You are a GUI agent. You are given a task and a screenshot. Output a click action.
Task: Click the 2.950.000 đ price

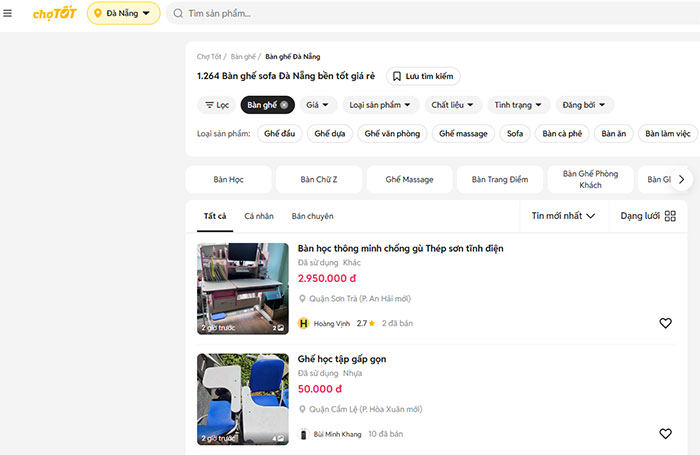click(x=327, y=278)
